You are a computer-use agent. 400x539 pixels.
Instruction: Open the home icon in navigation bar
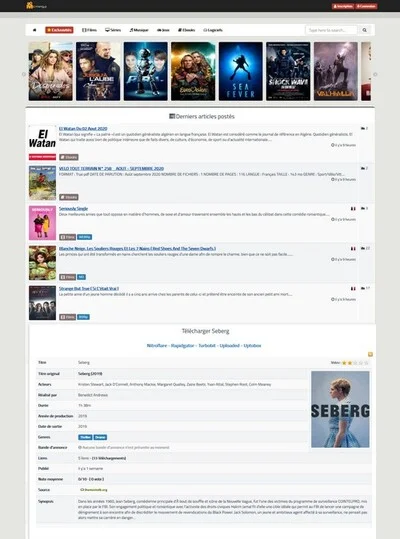34,30
